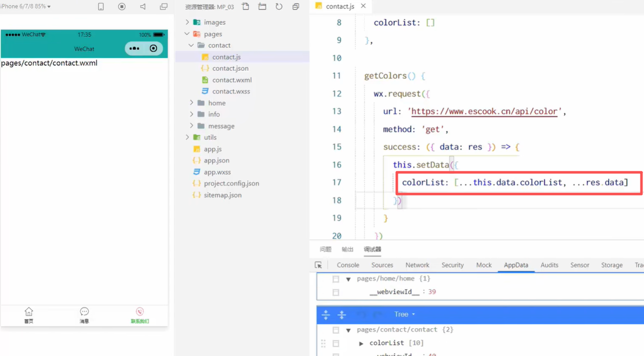Toggle the device frame phone icon
The height and width of the screenshot is (356, 644).
click(x=101, y=7)
